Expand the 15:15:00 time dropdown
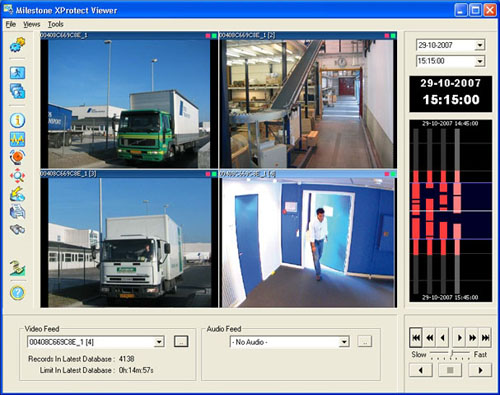 pyautogui.click(x=480, y=61)
